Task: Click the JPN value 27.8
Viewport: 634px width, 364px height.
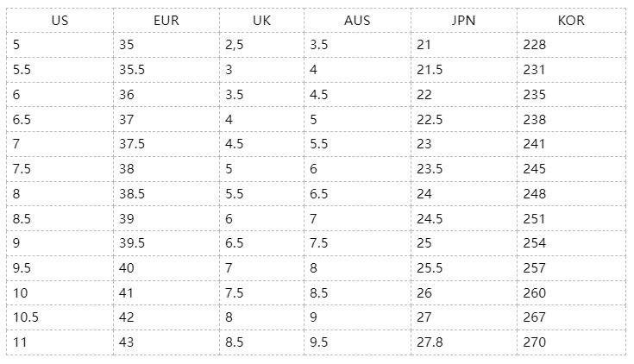Action: point(430,342)
